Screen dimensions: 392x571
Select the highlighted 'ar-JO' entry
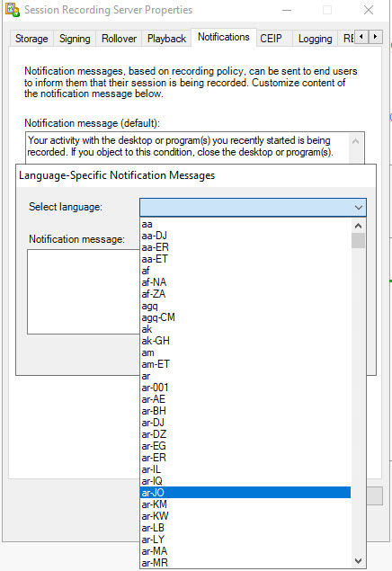tap(245, 493)
